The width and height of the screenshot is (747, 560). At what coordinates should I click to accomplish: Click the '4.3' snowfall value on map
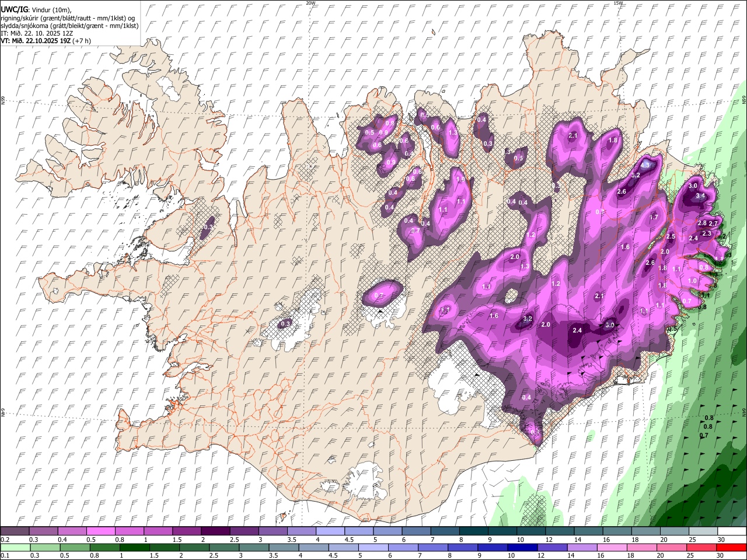click(645, 165)
